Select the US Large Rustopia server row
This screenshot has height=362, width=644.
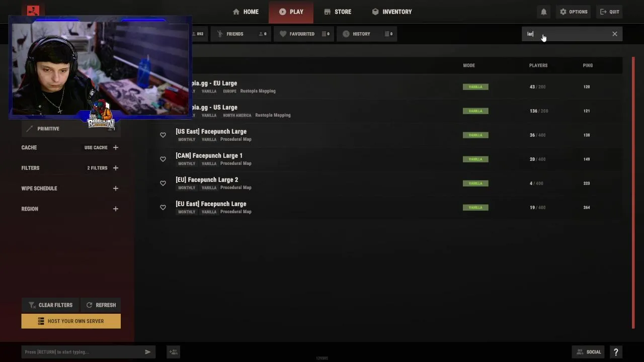385,111
